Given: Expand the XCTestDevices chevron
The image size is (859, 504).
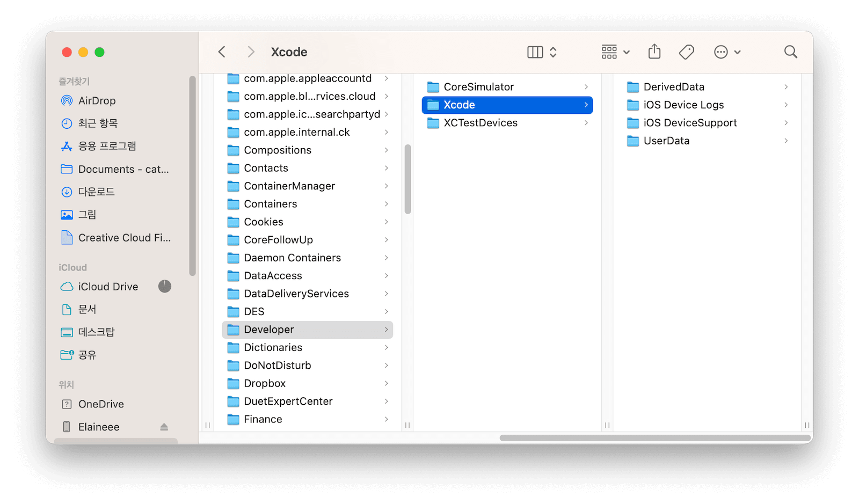Looking at the screenshot, I should 586,123.
